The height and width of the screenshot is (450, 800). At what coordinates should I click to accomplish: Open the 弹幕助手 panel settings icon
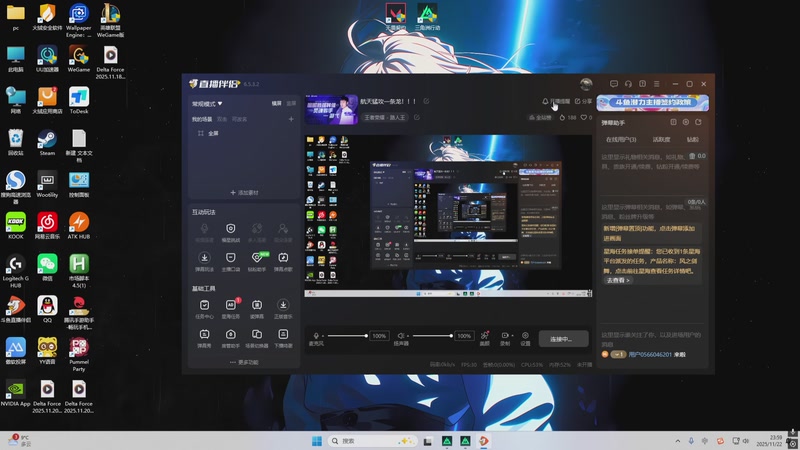686,122
